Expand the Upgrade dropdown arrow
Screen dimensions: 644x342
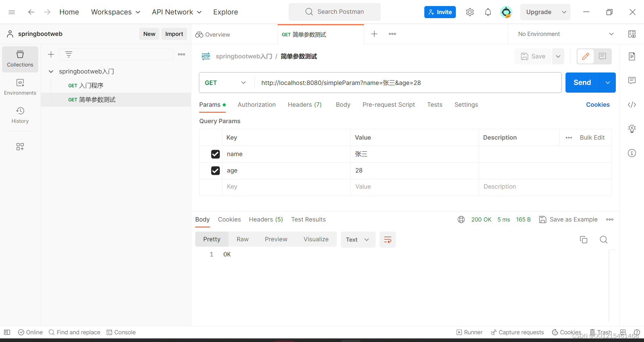[x=564, y=12]
